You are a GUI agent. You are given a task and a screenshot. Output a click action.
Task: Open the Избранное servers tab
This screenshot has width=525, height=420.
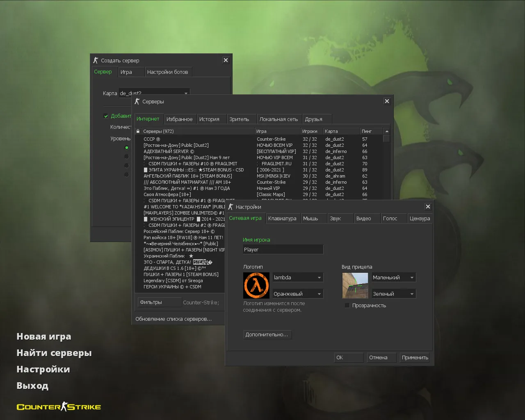click(179, 119)
